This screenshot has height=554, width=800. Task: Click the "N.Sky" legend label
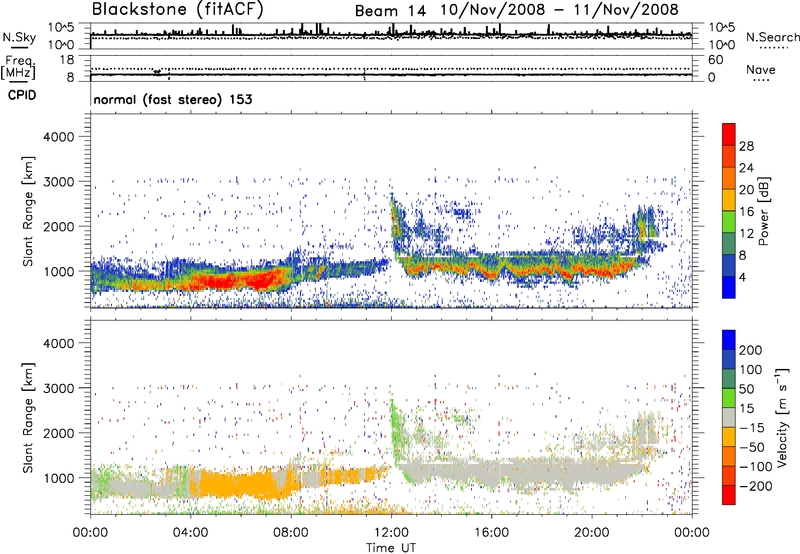tap(19, 37)
